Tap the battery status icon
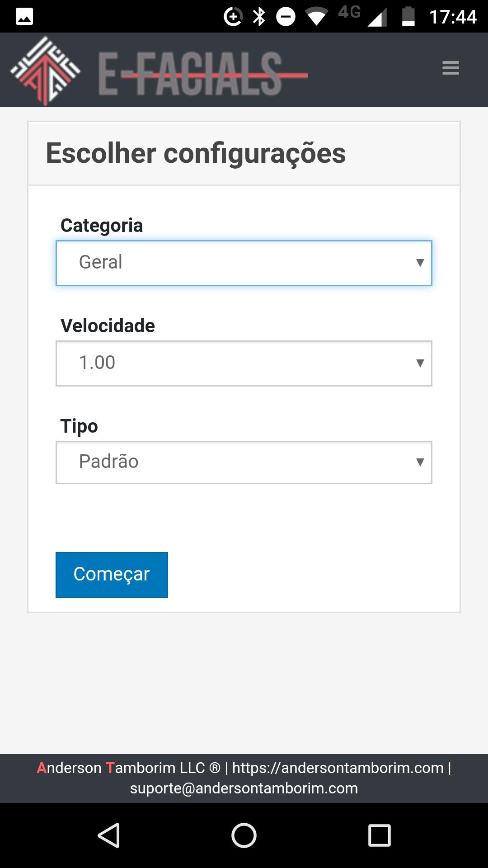Viewport: 488px width, 868px height. click(408, 17)
